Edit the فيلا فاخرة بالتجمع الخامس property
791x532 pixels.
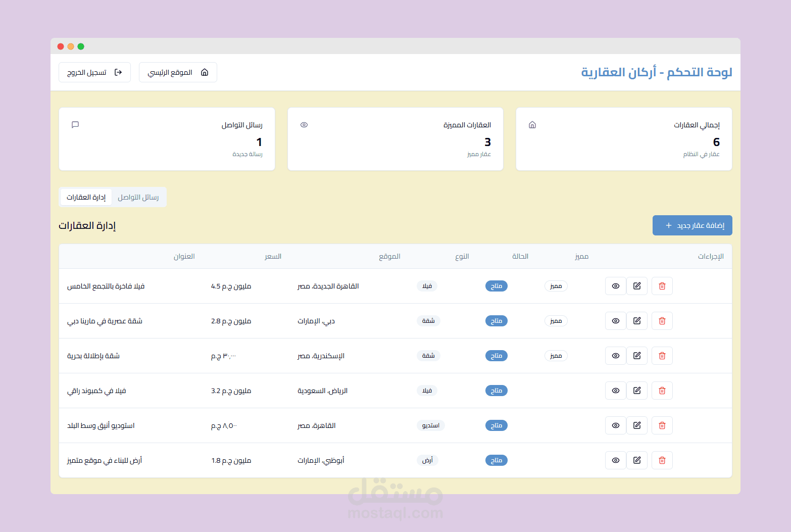coord(637,286)
